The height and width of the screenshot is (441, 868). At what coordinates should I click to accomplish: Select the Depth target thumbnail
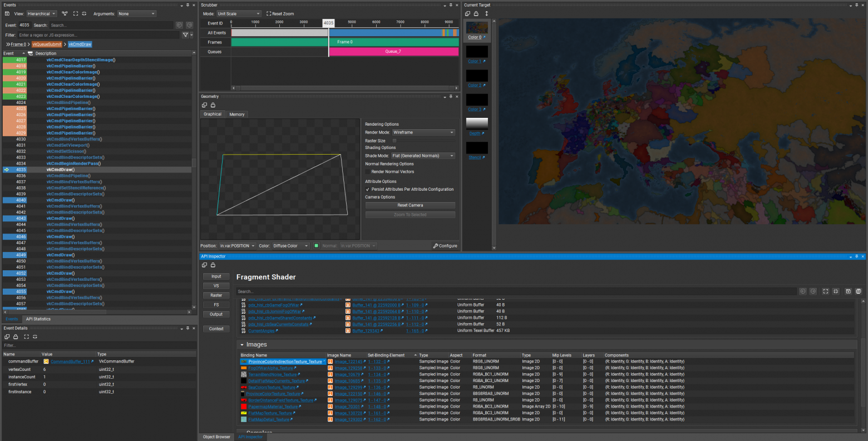click(477, 123)
